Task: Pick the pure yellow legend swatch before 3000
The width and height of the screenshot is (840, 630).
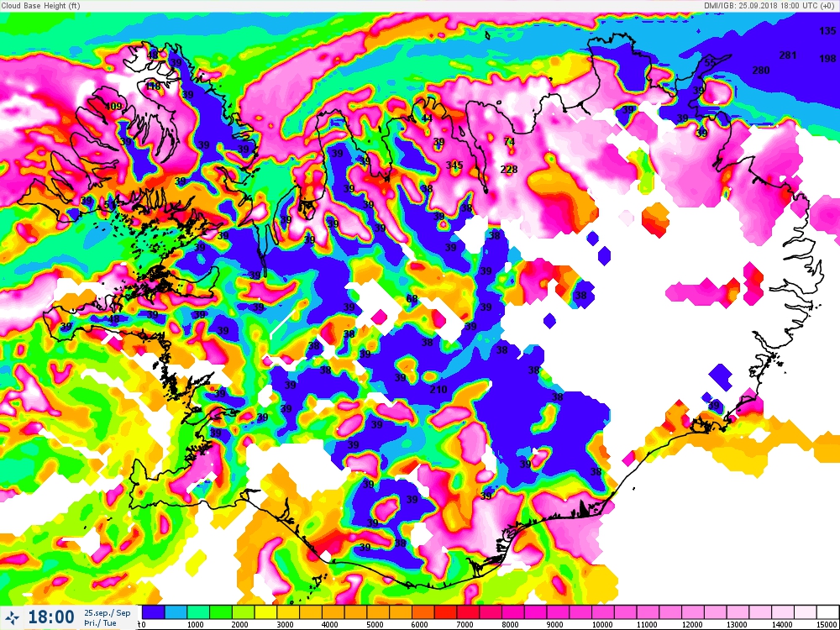Action: pos(265,612)
